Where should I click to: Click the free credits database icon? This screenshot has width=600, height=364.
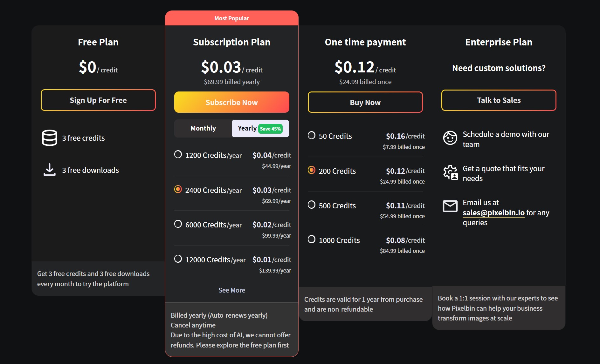[50, 138]
